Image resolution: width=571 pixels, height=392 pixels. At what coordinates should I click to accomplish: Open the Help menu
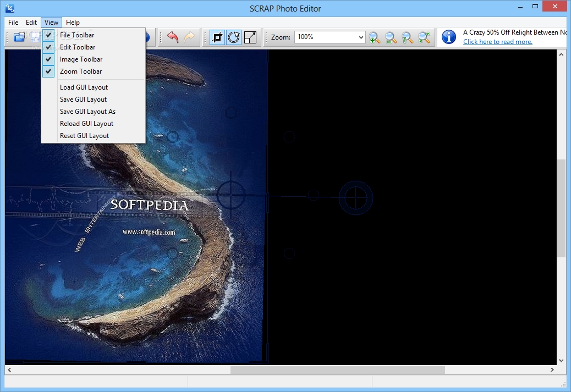pos(73,22)
